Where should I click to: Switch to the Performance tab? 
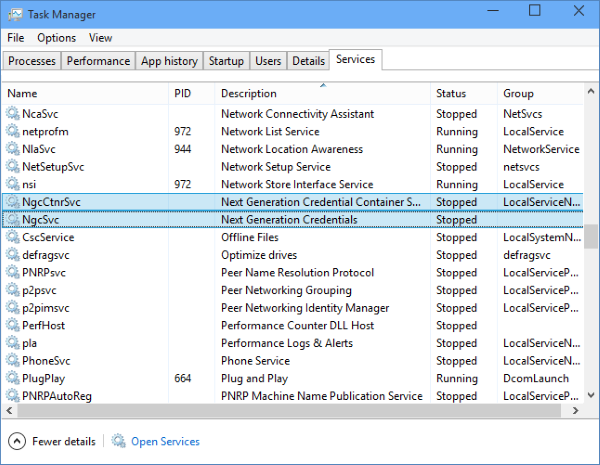pyautogui.click(x=98, y=61)
